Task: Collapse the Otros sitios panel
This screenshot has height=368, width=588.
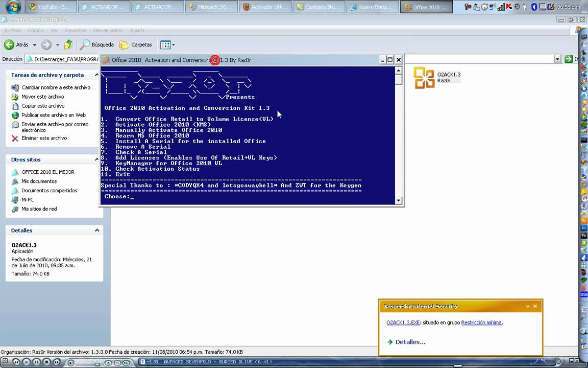Action: [96, 159]
